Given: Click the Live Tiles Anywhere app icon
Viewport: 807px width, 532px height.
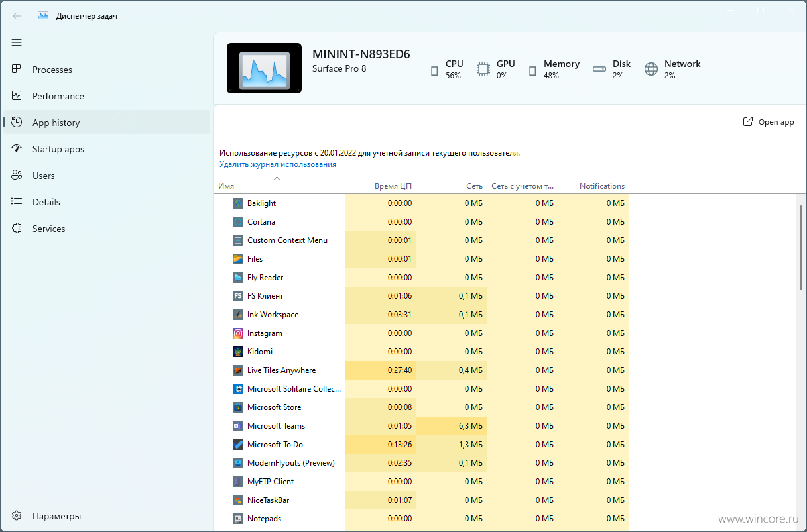Looking at the screenshot, I should (x=238, y=370).
